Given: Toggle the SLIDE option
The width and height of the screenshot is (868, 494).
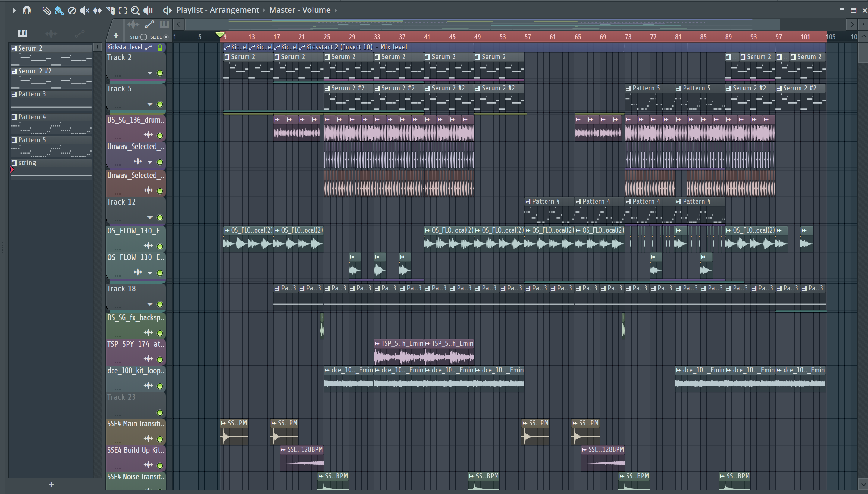Looking at the screenshot, I should click(x=166, y=37).
